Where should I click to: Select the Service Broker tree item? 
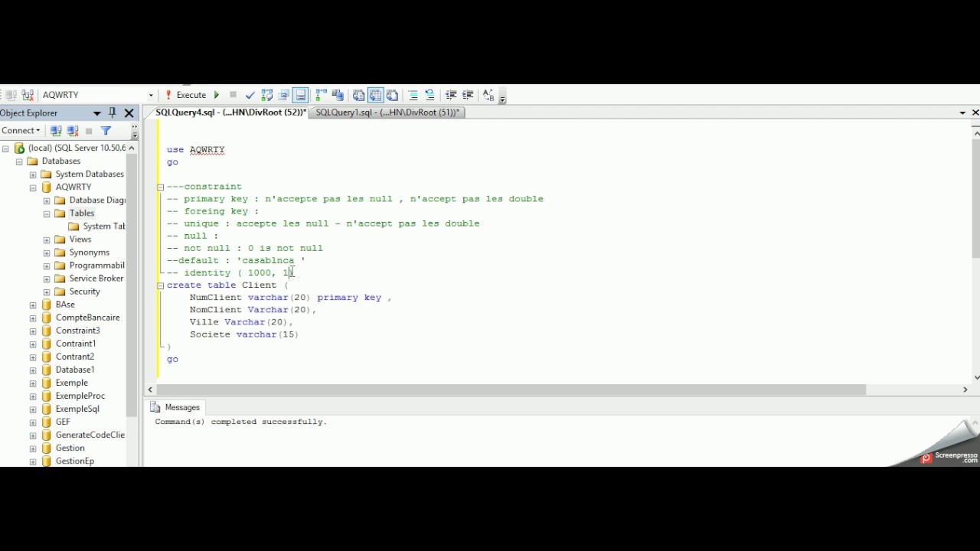(x=96, y=279)
